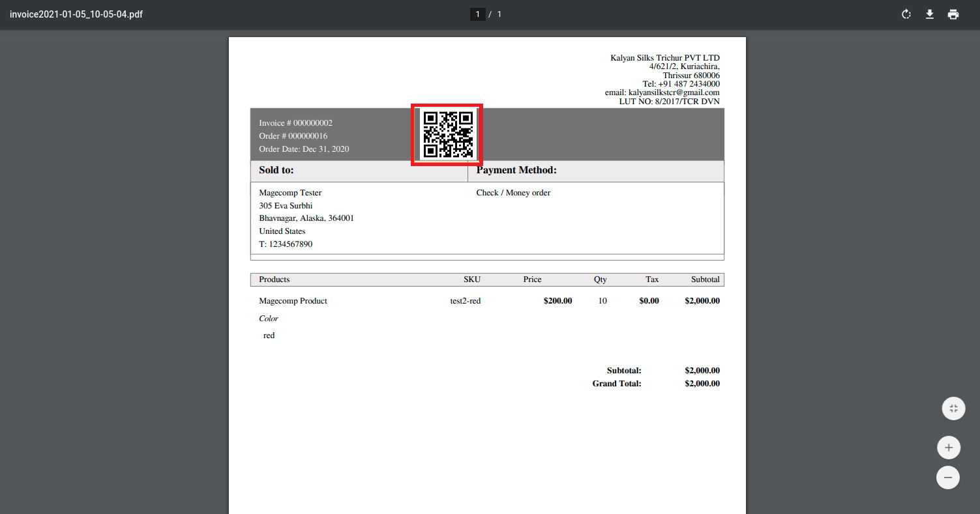
Task: Click the Tax column header
Action: point(652,279)
